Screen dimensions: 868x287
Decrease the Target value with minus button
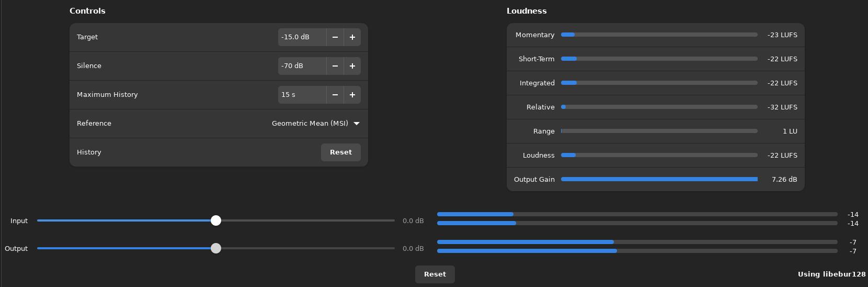coord(335,37)
